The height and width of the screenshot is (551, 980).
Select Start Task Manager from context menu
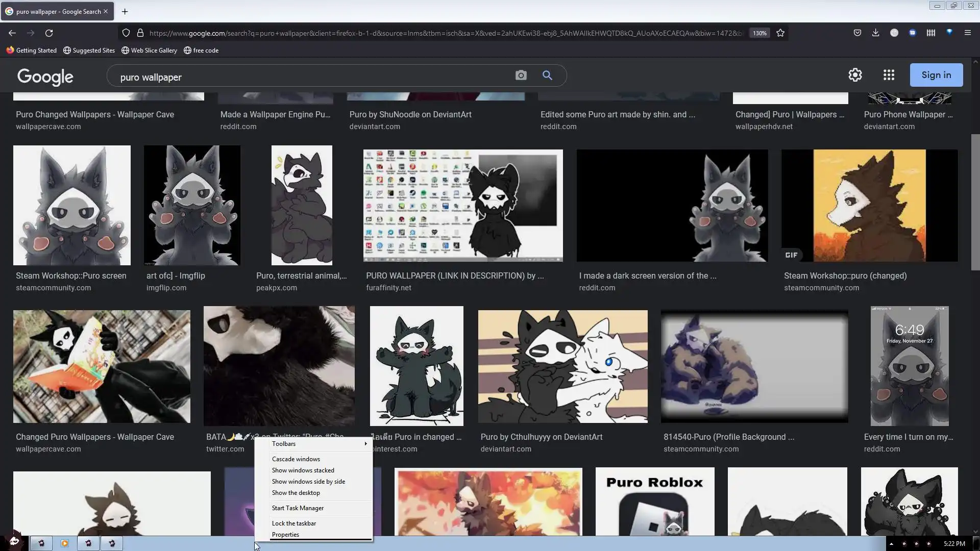coord(298,508)
